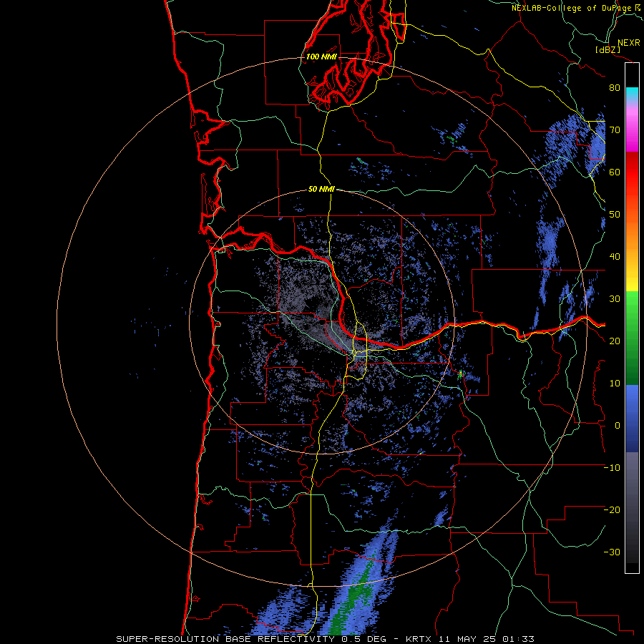Click the "KRTX" radar site identifier
Image resolution: width=644 pixels, height=644 pixels.
click(x=419, y=639)
